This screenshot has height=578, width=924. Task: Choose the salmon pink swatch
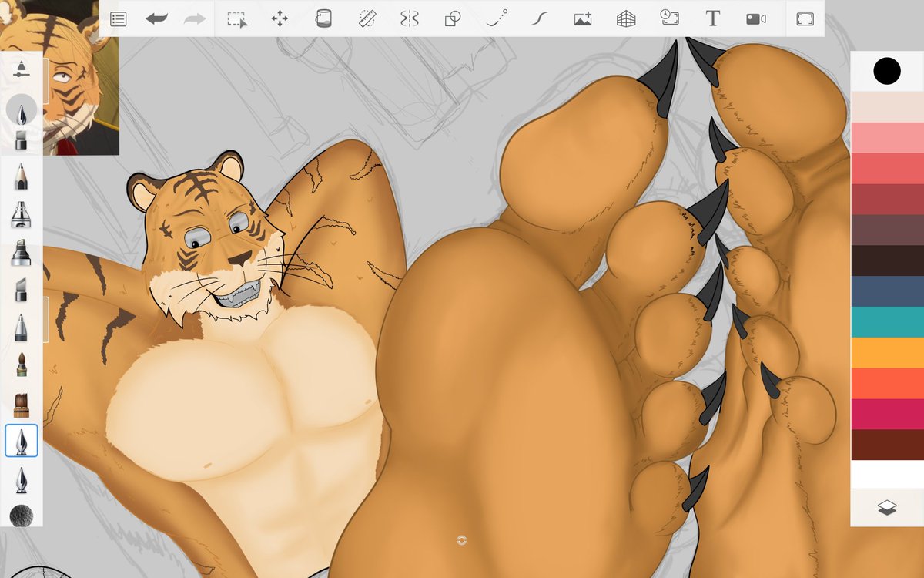(887, 137)
